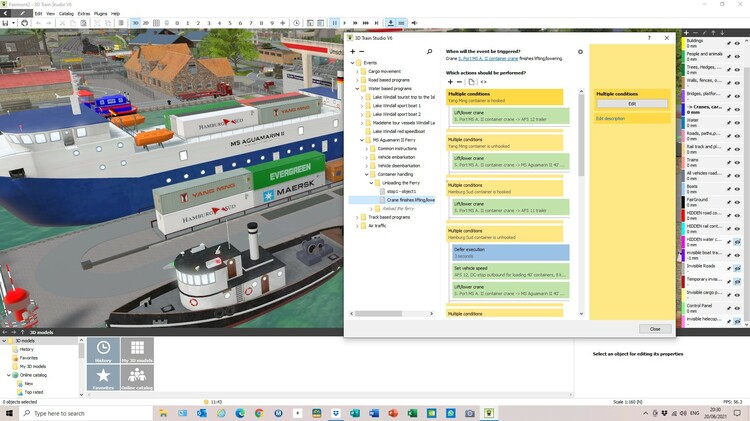
Task: Collapse MS Aguamarin II Ferry folder
Action: click(x=362, y=140)
